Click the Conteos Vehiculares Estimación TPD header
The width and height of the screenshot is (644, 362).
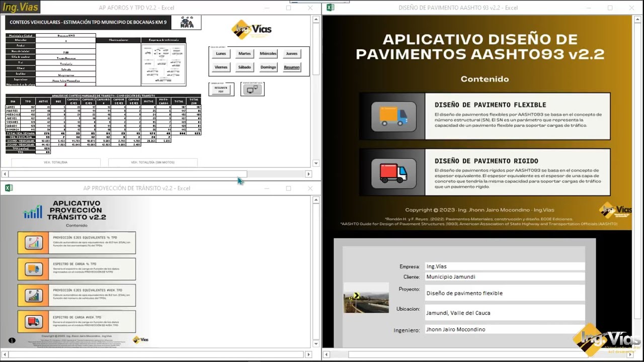88,22
